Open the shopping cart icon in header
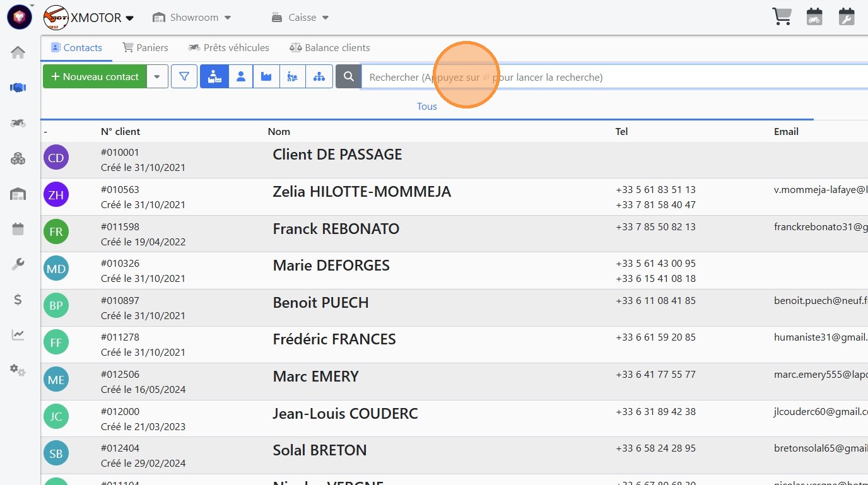868x485 pixels. [x=782, y=17]
